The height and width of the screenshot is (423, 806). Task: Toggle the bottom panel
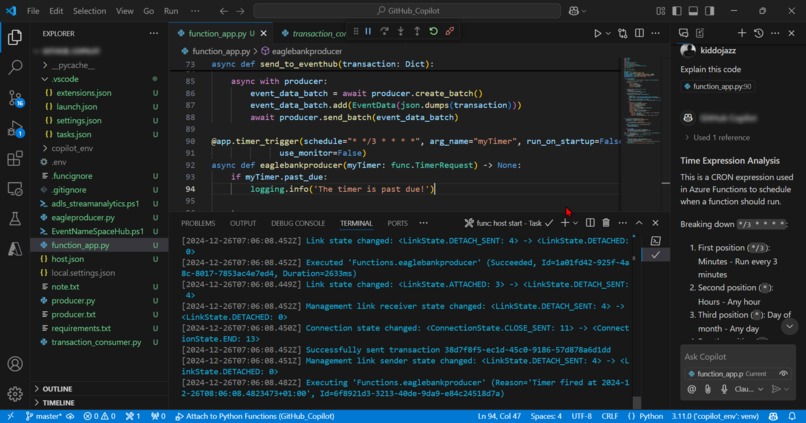click(693, 11)
